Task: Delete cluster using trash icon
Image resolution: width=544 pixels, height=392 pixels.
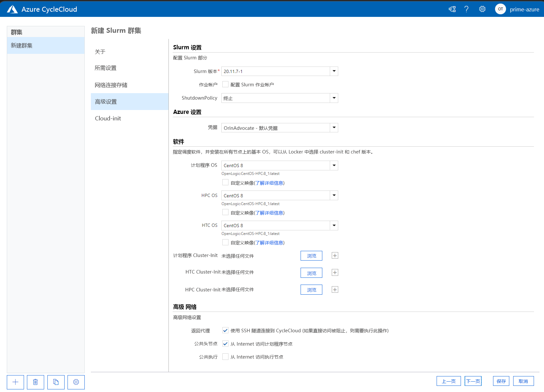Action: (35, 382)
